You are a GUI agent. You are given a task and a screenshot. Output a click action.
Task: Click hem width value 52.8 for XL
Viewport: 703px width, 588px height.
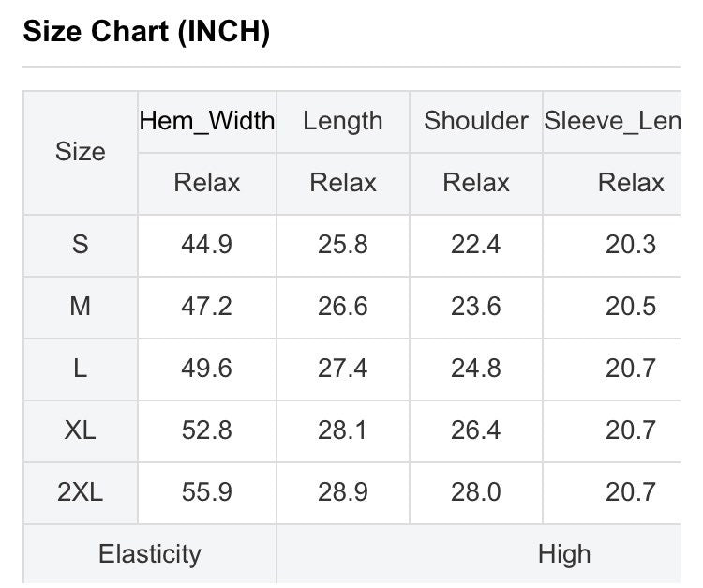pos(207,430)
